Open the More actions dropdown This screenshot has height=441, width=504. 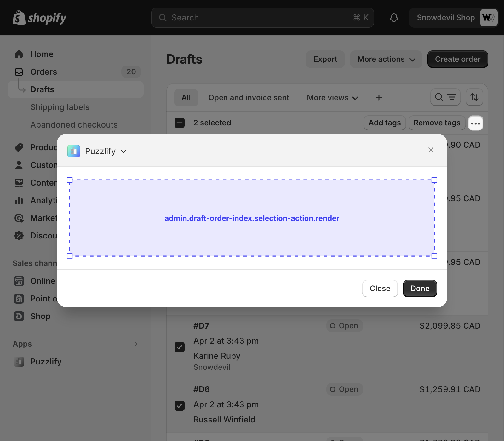point(386,59)
